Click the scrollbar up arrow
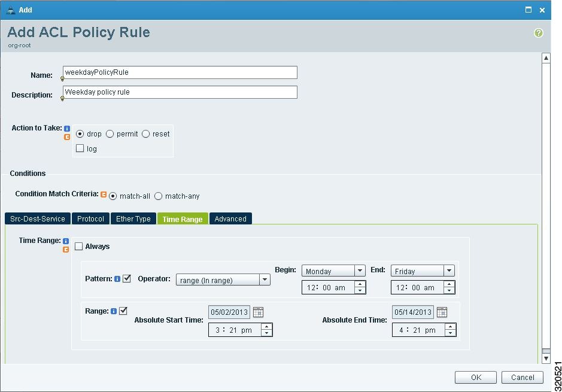This screenshot has height=392, width=562. point(546,57)
